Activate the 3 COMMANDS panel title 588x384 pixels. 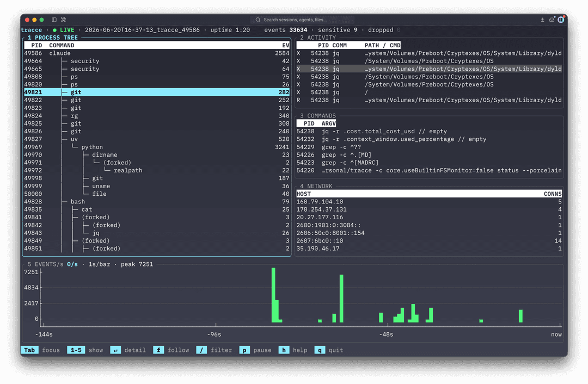(x=317, y=116)
